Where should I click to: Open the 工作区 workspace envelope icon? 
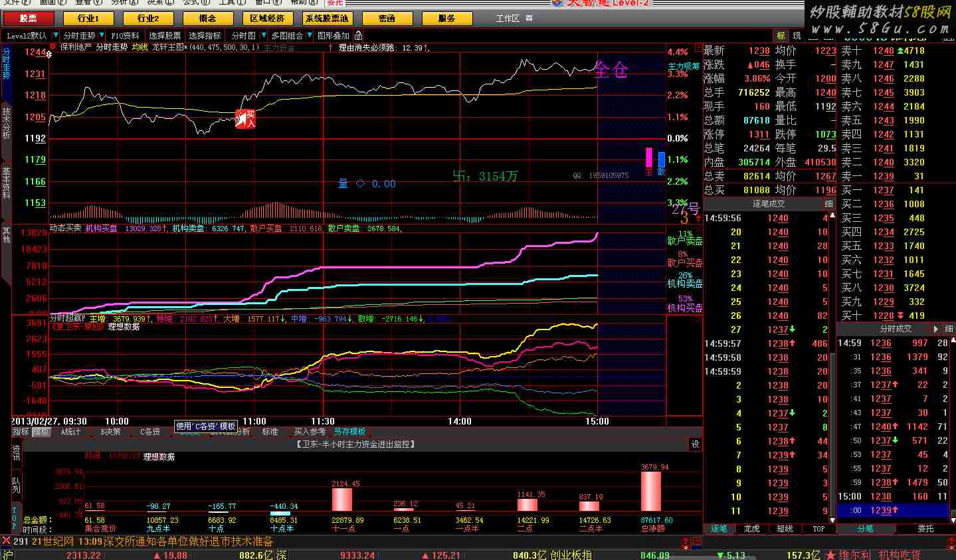click(529, 19)
